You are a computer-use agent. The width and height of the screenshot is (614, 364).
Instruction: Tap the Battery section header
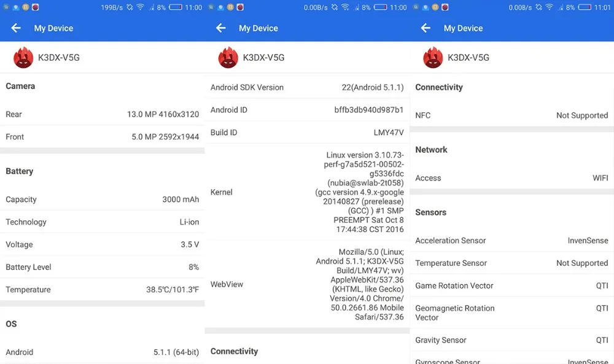(20, 171)
